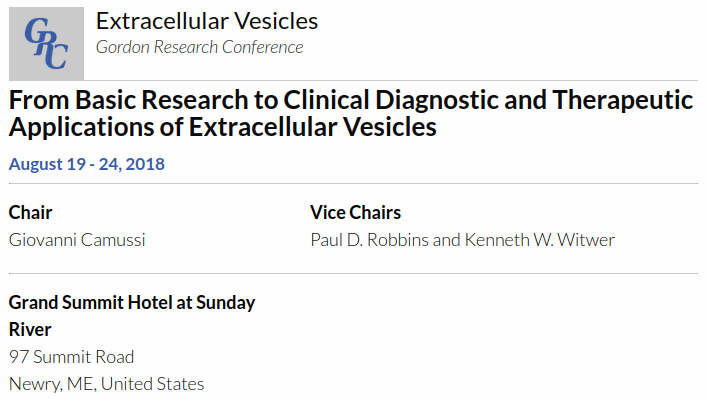Viewport: 708px width, 399px height.
Task: Click the word Therapeutic in the heading
Action: coord(623,100)
